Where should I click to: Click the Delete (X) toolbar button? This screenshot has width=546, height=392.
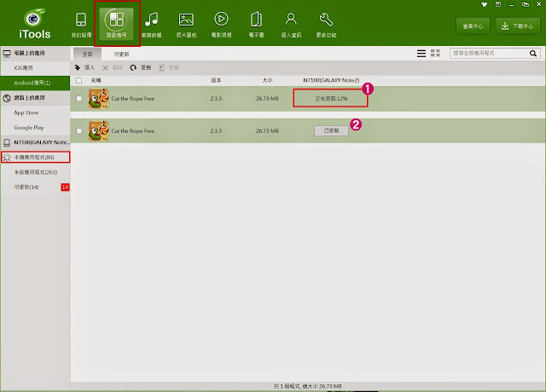113,67
